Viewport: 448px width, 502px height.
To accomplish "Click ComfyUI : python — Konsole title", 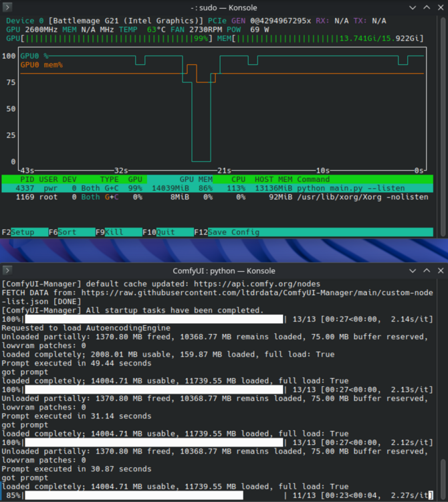I will tap(224, 271).
